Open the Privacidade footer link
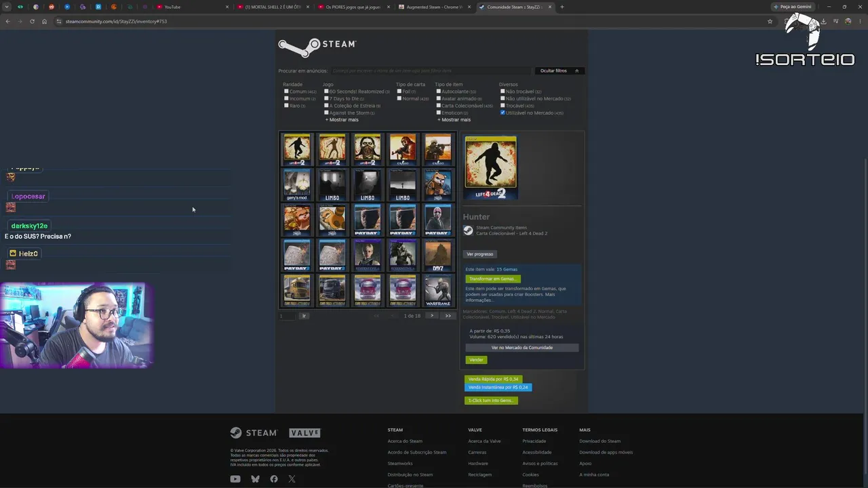Screen dimensions: 868x488 click(534, 441)
